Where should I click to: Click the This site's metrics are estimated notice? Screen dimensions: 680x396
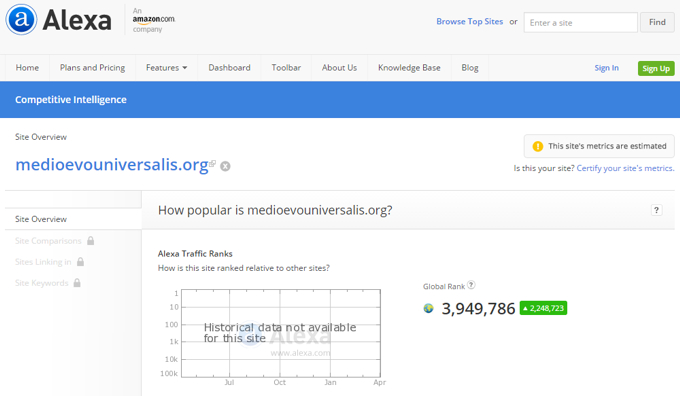tap(599, 146)
